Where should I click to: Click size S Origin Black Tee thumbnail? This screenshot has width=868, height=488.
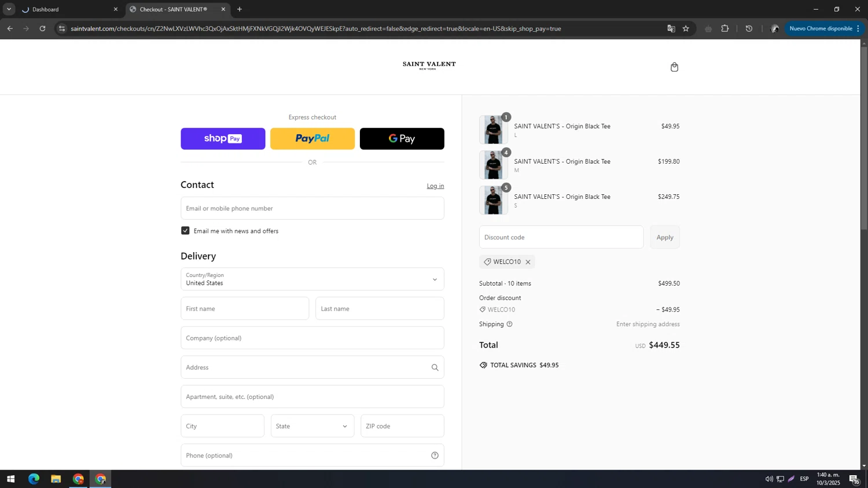[x=494, y=200]
